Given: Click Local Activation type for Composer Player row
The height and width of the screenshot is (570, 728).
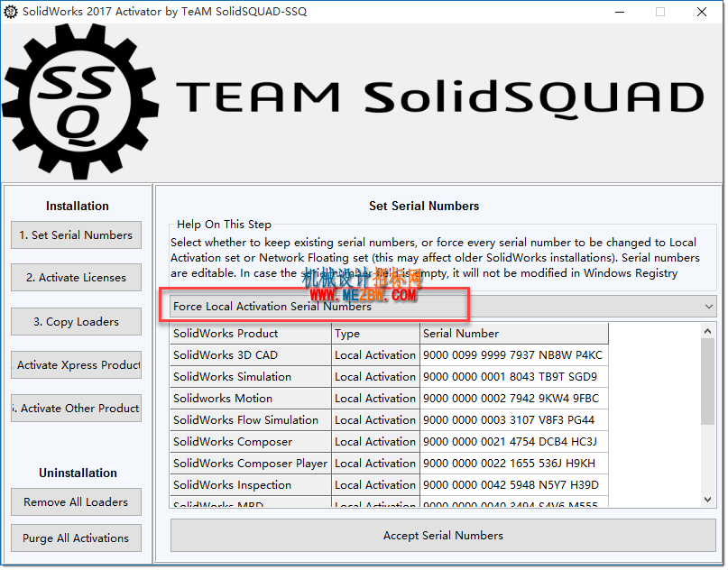Looking at the screenshot, I should [375, 464].
